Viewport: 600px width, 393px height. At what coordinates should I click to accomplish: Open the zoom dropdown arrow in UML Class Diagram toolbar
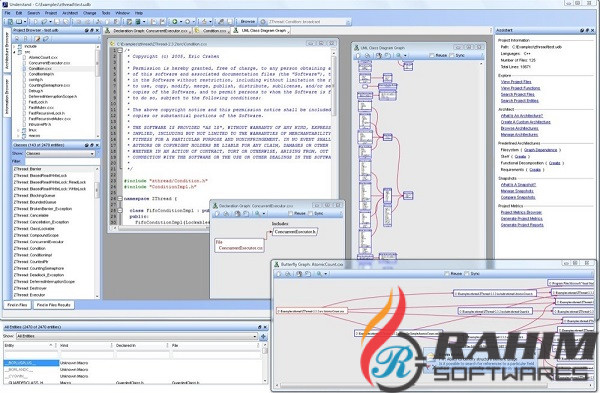[405, 56]
